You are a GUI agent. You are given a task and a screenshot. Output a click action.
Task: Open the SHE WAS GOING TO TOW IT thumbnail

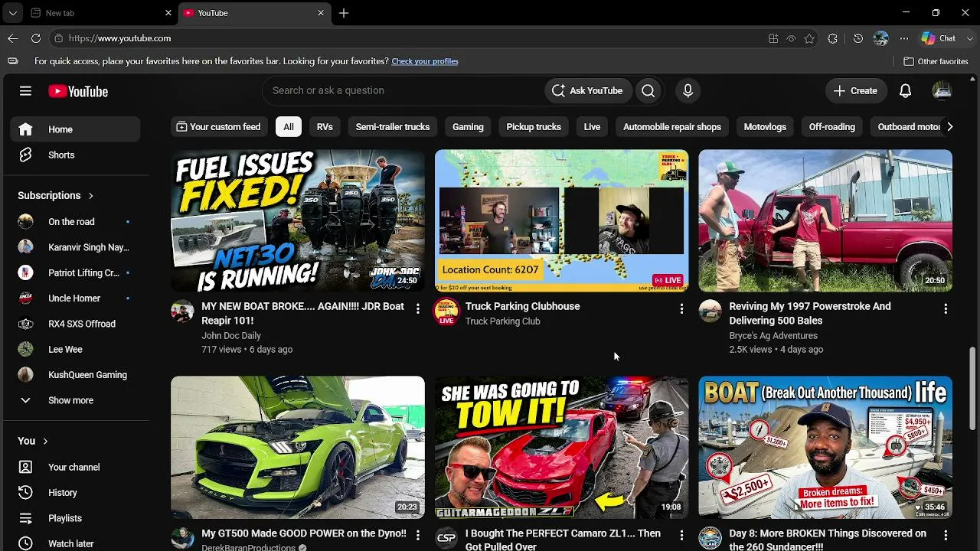[562, 447]
